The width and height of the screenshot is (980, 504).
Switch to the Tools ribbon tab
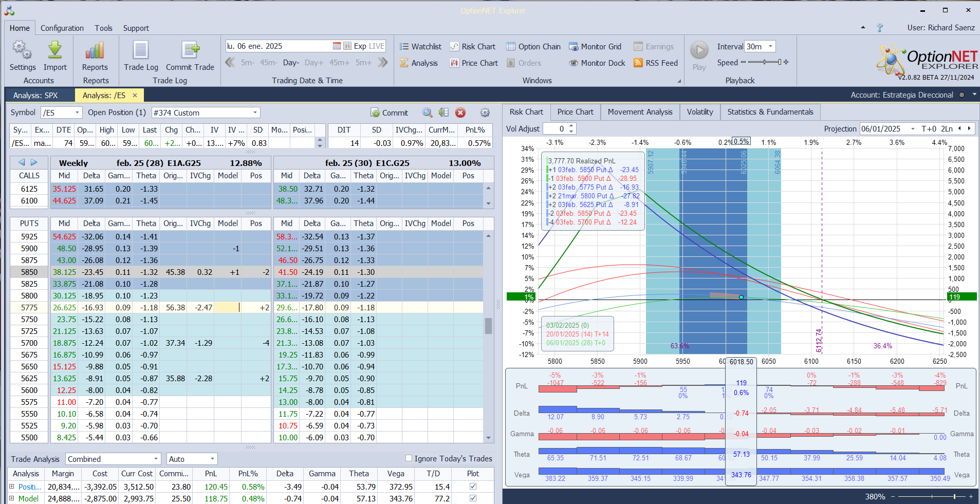pos(103,28)
